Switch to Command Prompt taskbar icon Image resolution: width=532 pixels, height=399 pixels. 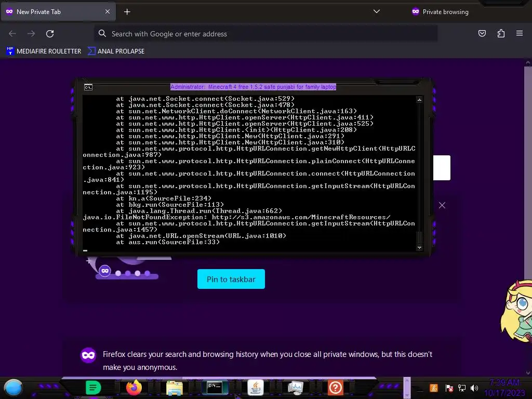[215, 387]
